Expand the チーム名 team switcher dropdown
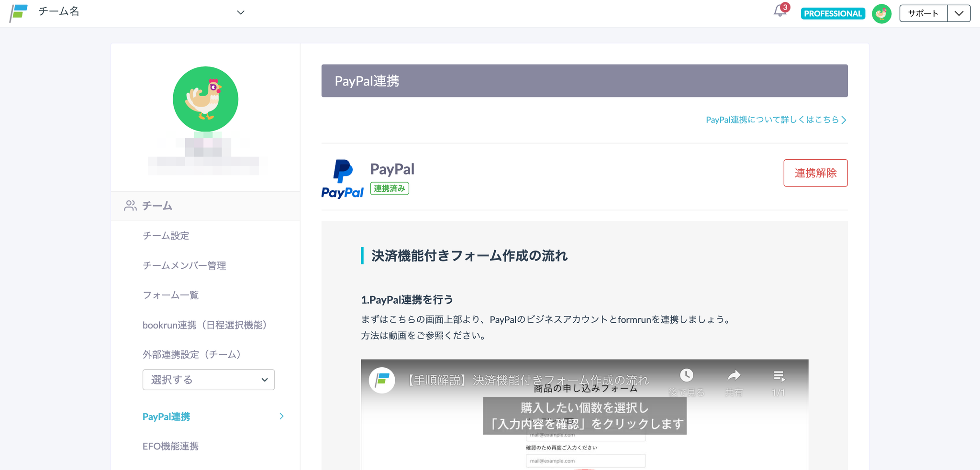 click(241, 12)
